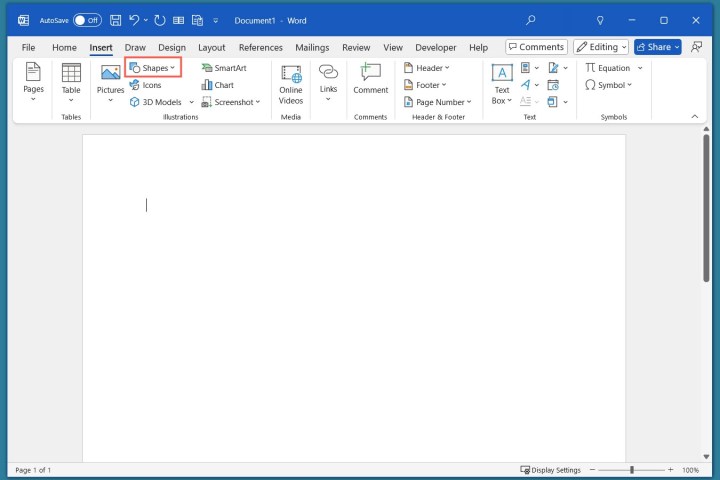The width and height of the screenshot is (720, 480).
Task: Open the SmartArt graphic tool
Action: click(223, 68)
